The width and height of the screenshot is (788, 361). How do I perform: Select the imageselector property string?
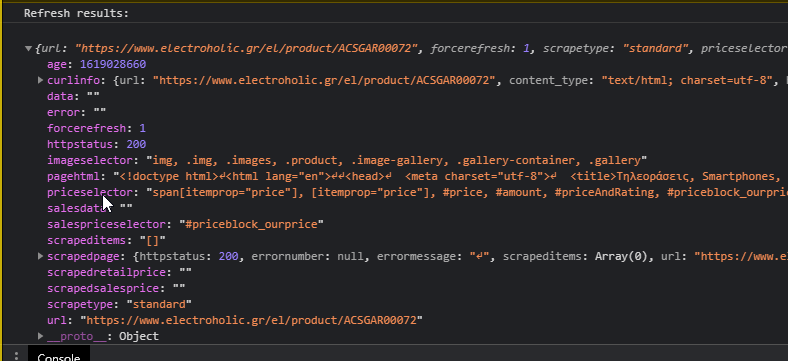click(x=396, y=160)
